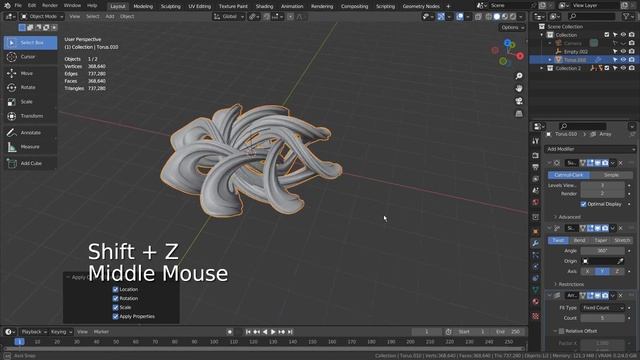Select the Measure tool

tap(31, 147)
